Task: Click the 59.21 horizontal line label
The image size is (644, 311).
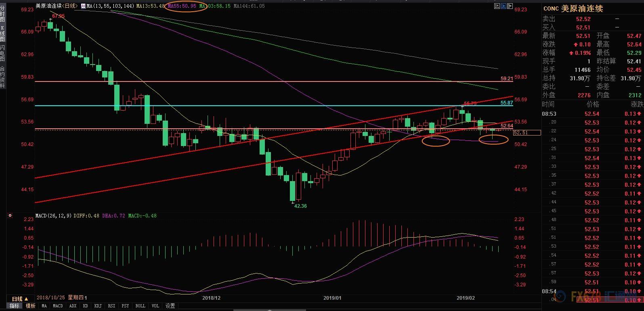Action: pyautogui.click(x=507, y=79)
